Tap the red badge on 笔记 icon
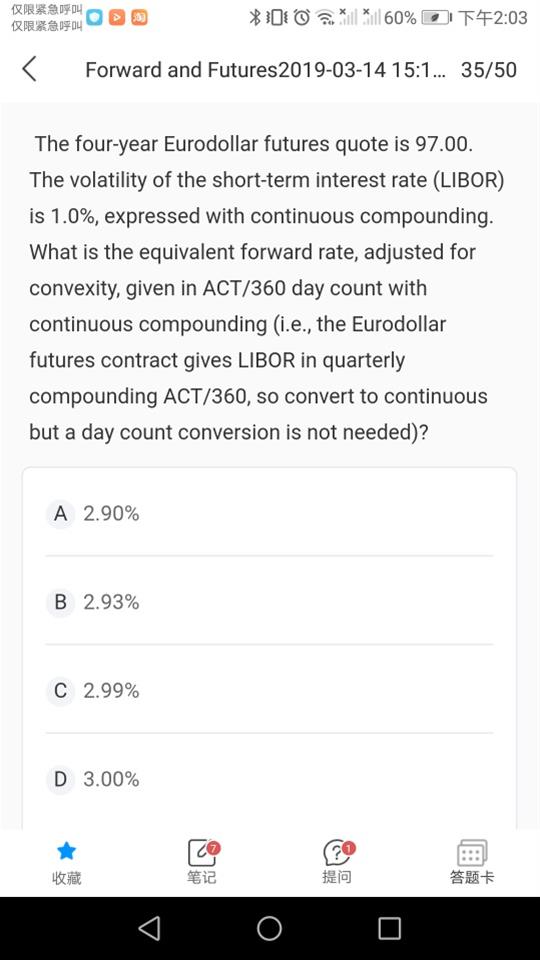This screenshot has height=960, width=540. click(214, 847)
